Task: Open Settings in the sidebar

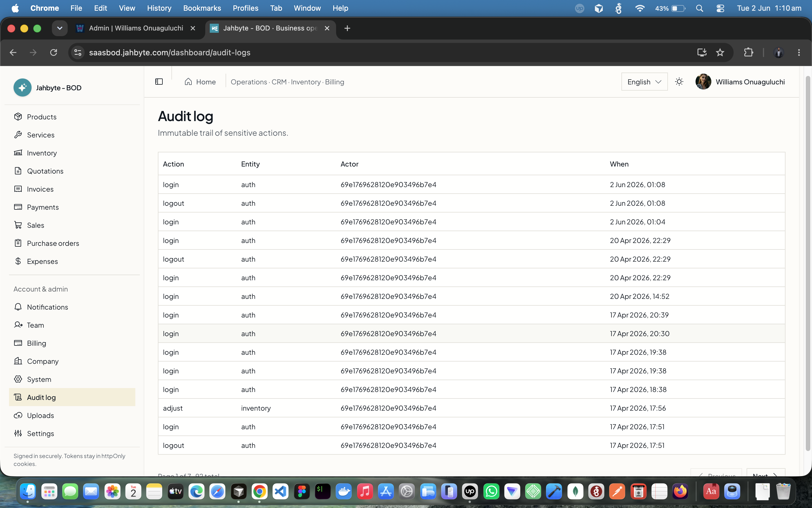Action: click(x=72, y=433)
